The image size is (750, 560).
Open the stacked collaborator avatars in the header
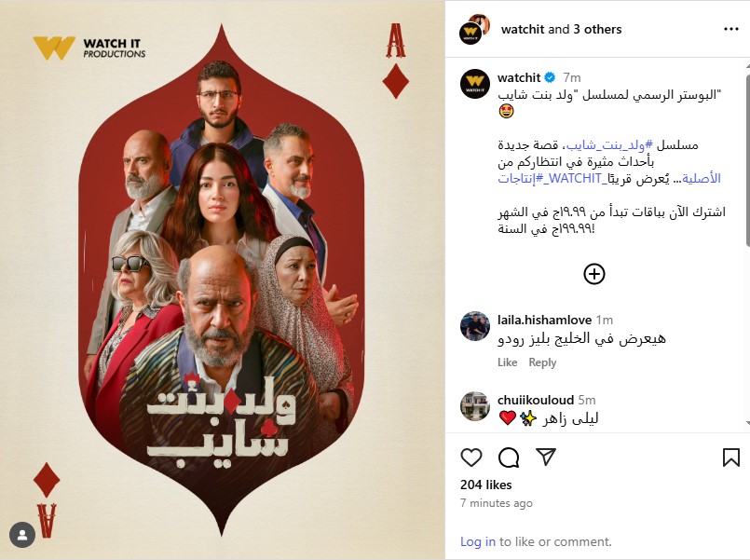[x=474, y=29]
